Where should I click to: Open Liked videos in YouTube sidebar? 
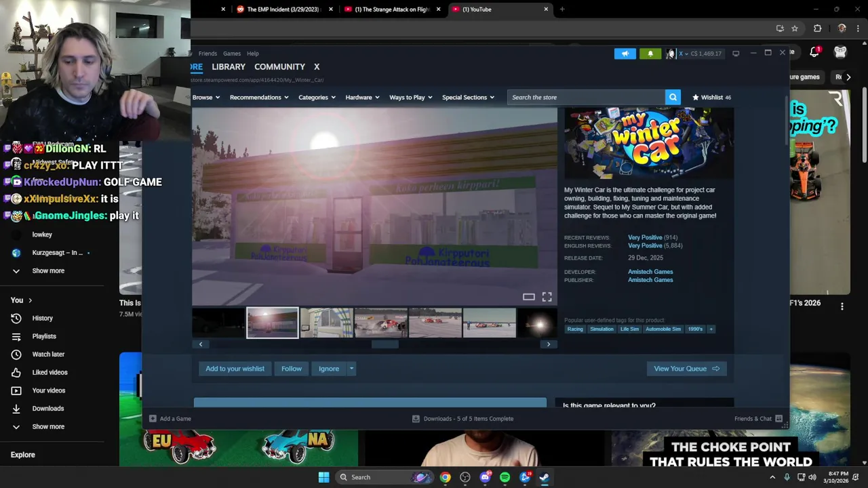point(50,372)
